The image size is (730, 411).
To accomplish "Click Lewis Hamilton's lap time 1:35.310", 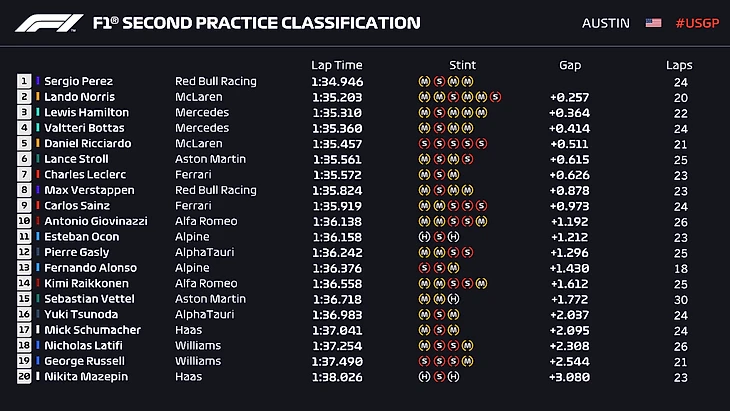I will [337, 112].
